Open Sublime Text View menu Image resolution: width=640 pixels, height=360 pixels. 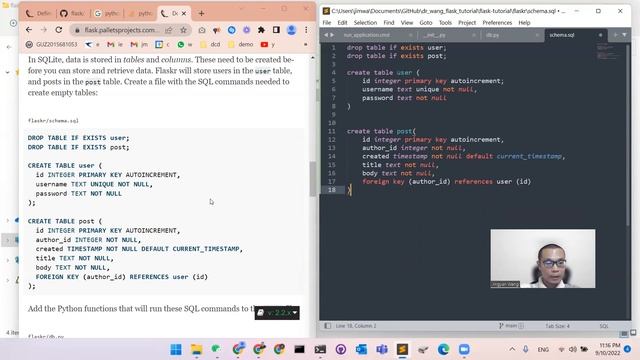point(407,22)
